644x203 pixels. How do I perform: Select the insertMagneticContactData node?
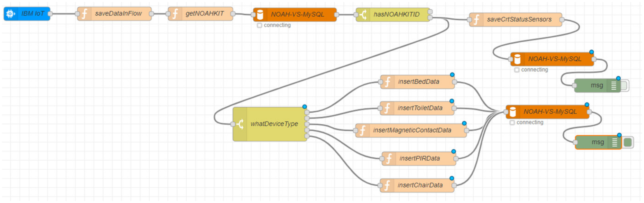[412, 130]
